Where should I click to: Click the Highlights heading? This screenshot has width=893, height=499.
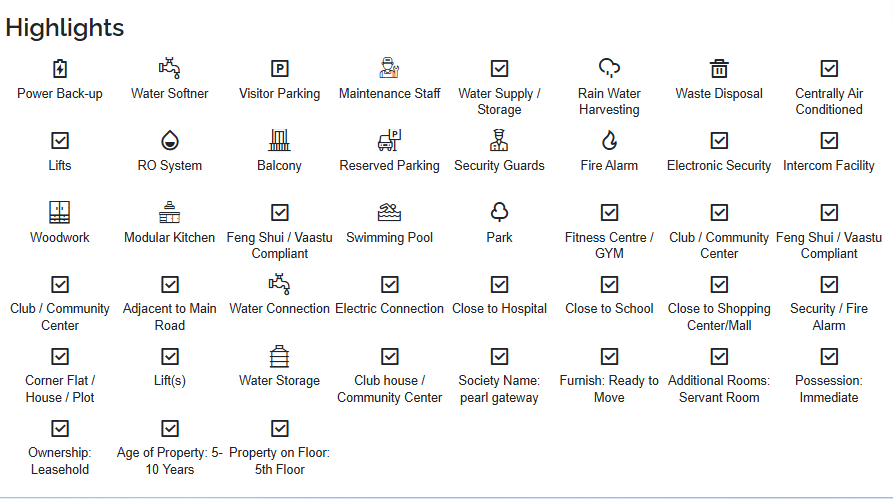(x=65, y=28)
